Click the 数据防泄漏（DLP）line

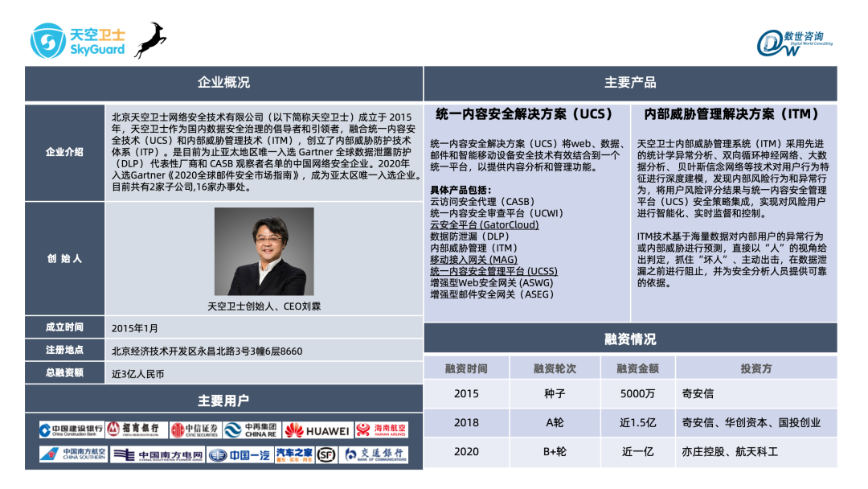pos(469,236)
